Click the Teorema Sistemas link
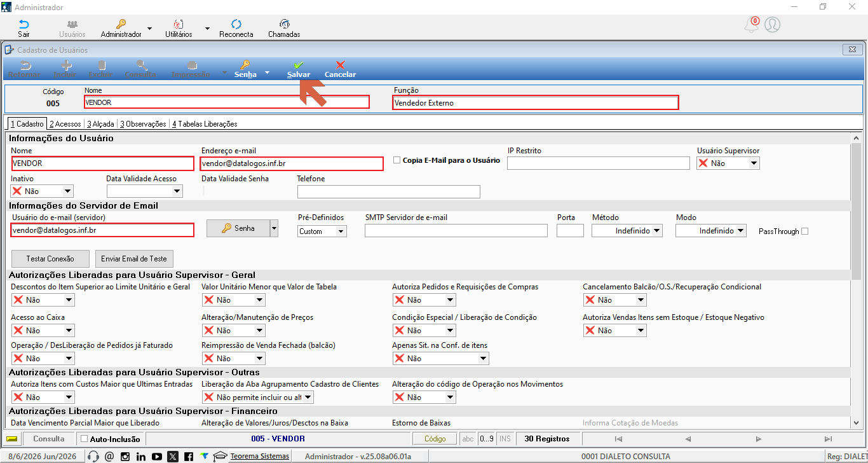Image resolution: width=868 pixels, height=463 pixels. pos(259,456)
